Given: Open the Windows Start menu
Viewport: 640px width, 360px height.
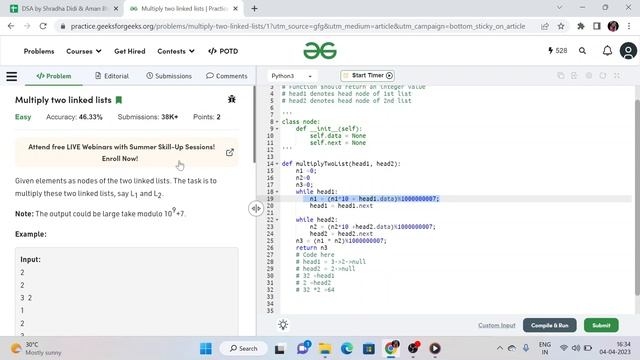Looking at the screenshot, I should point(206,349).
